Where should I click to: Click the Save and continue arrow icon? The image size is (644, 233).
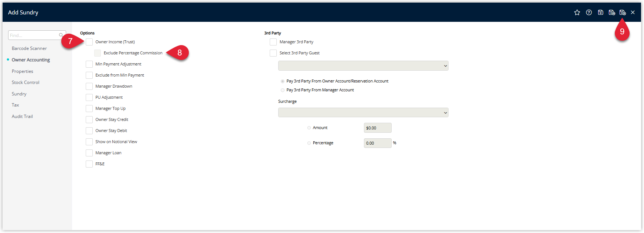(612, 13)
